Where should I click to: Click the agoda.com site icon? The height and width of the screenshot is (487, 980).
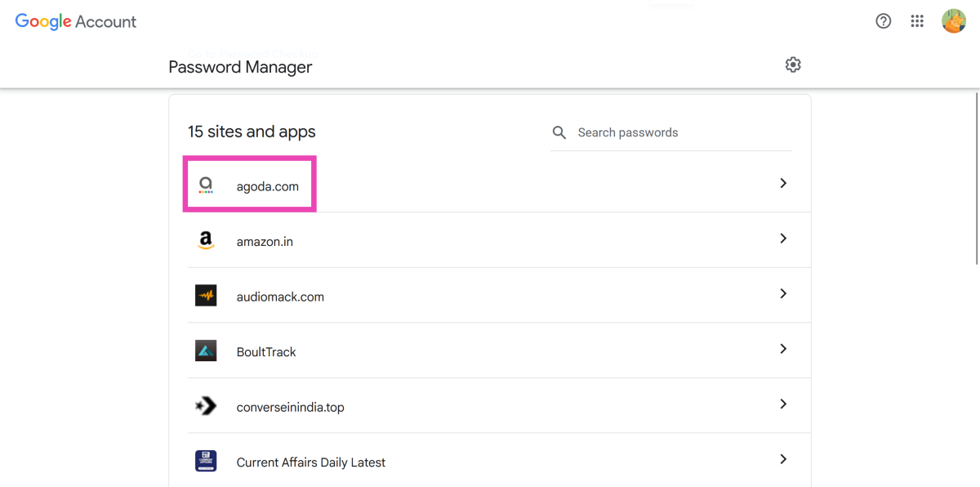click(206, 186)
